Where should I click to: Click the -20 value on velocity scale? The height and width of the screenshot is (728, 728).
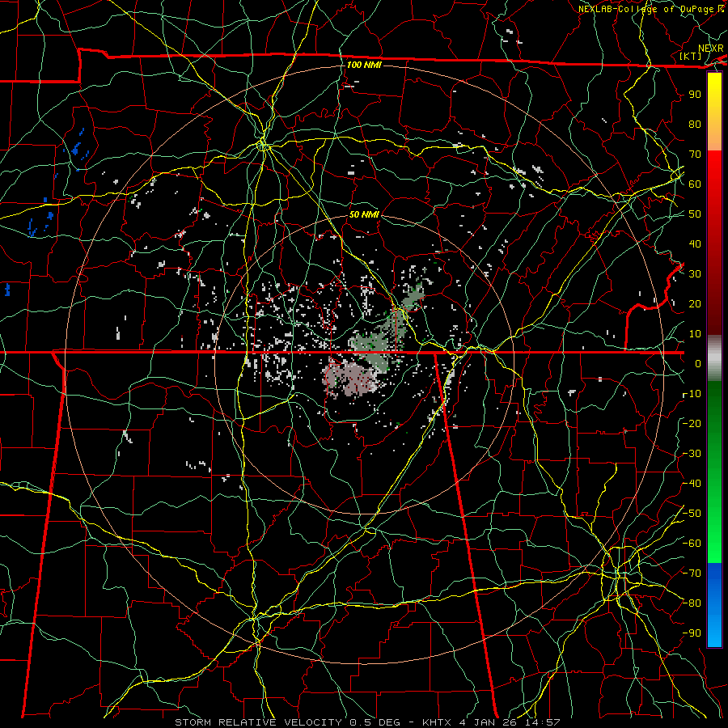coord(692,423)
